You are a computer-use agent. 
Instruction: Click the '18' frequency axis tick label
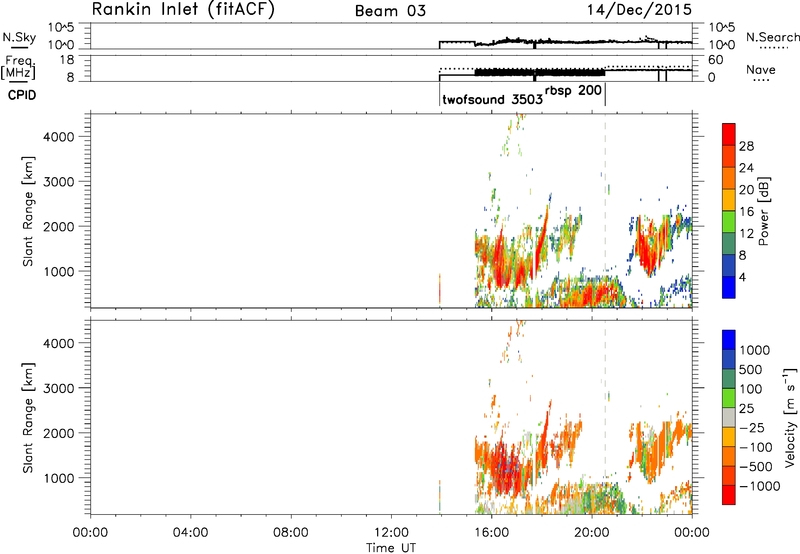tap(66, 60)
